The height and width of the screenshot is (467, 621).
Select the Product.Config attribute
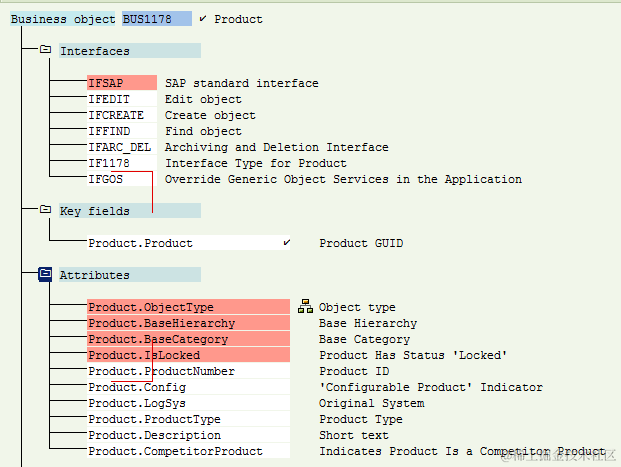pyautogui.click(x=189, y=387)
